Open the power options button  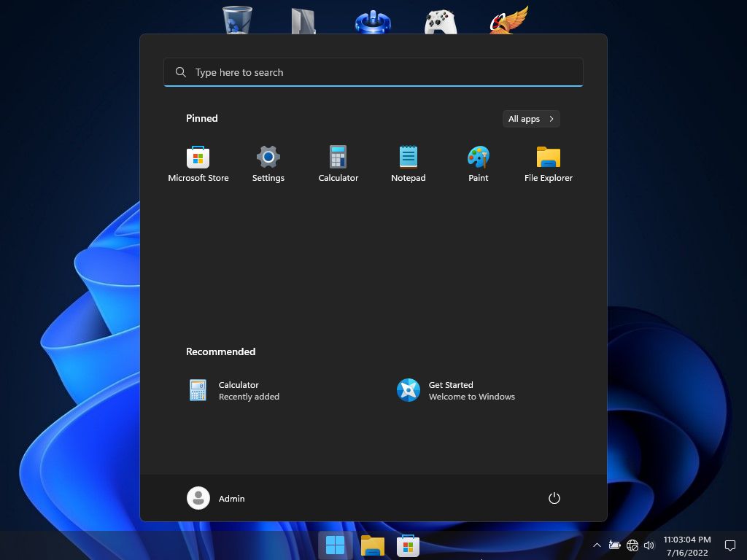coord(554,498)
